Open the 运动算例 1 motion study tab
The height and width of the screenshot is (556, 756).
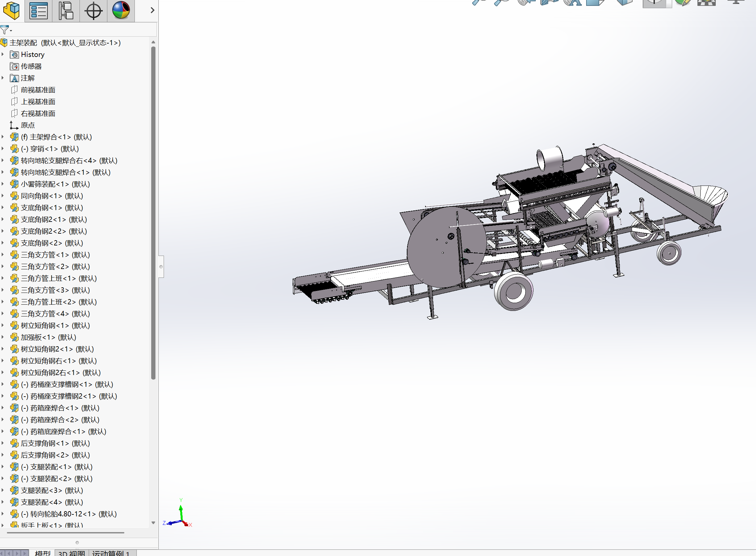(111, 553)
